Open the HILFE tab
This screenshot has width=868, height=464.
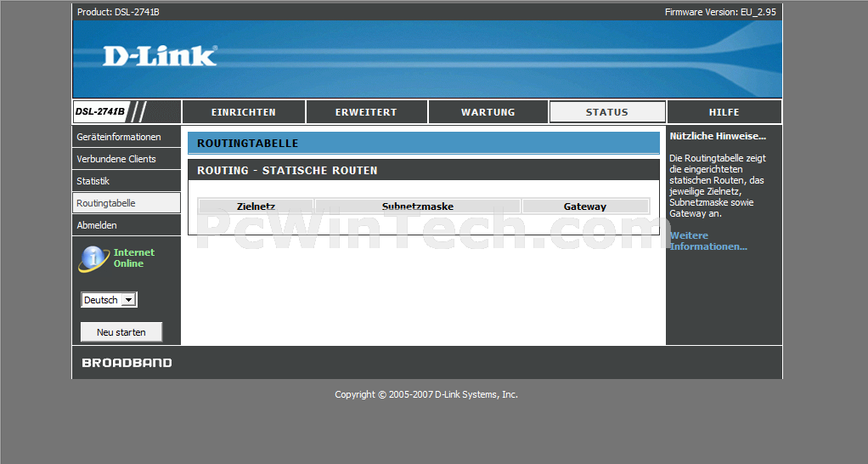[x=724, y=112]
